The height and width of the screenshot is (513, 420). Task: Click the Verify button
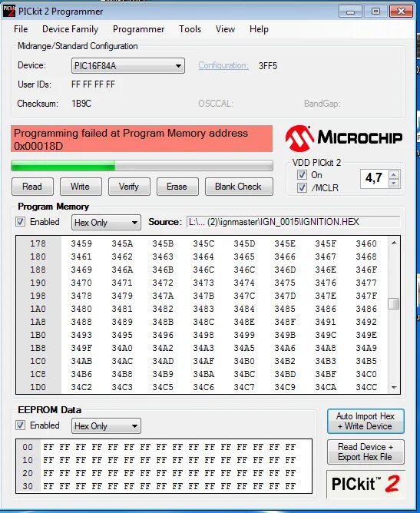(129, 187)
